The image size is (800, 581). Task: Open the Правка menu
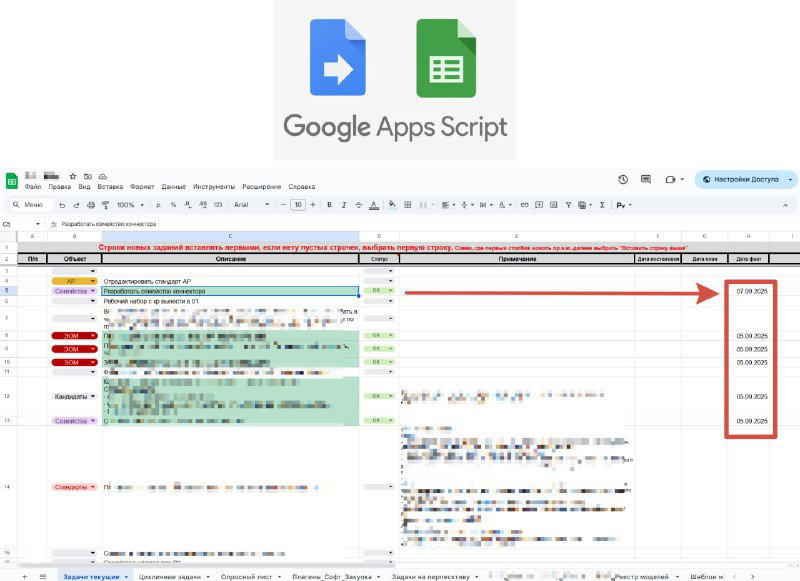60,187
